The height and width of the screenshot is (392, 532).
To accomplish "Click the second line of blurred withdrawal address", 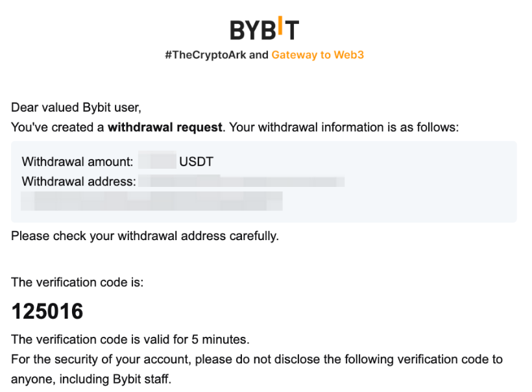I will click(152, 201).
